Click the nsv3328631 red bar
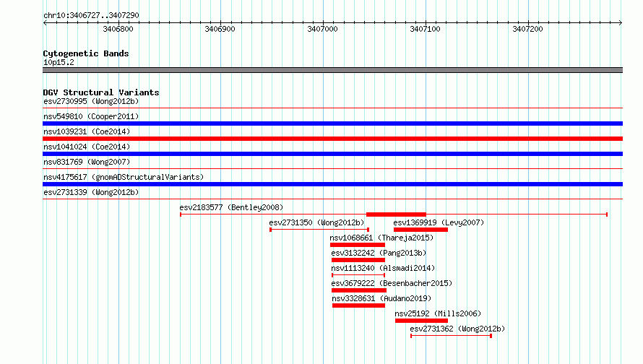Viewport: 643px width, 364px height. coord(358,305)
